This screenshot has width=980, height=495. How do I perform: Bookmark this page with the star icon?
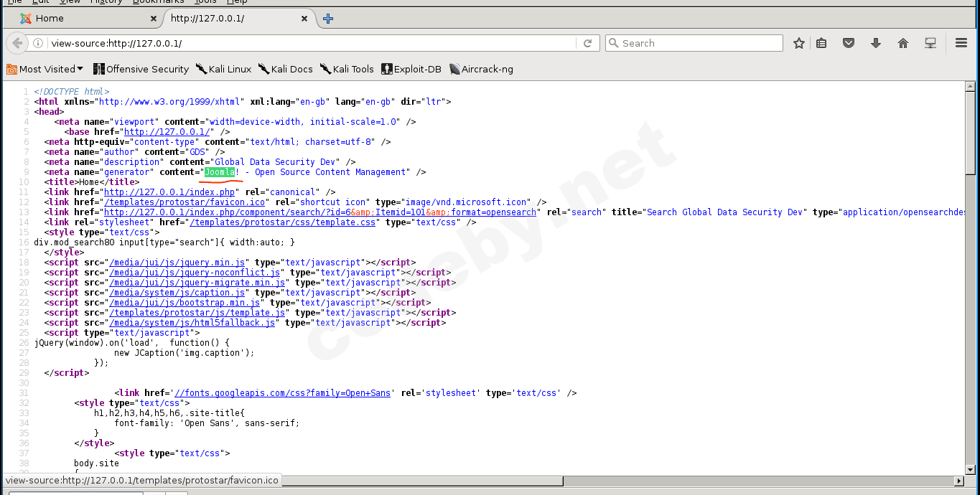click(799, 43)
